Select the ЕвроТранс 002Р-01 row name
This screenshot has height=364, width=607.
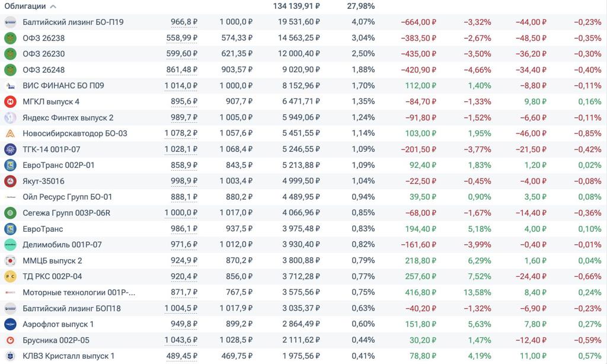[x=59, y=165]
